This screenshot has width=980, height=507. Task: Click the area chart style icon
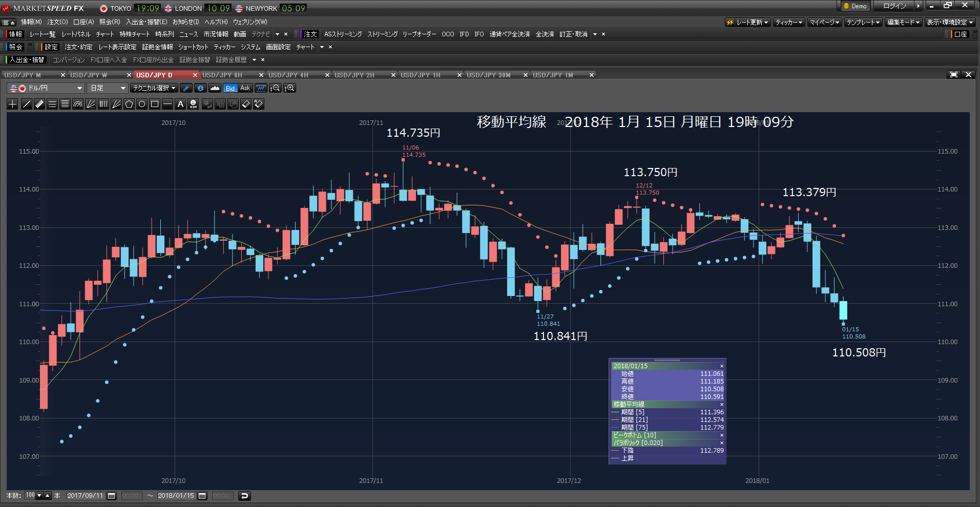[x=215, y=88]
